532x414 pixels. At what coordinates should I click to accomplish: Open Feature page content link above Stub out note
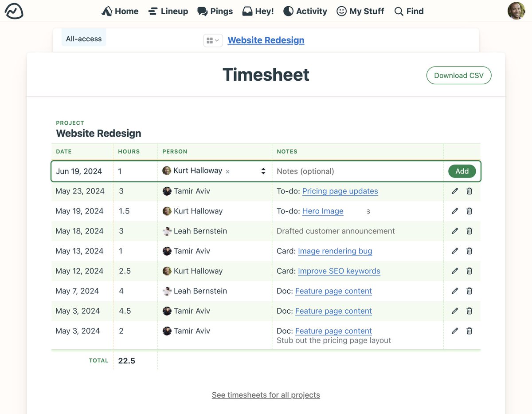pos(333,331)
